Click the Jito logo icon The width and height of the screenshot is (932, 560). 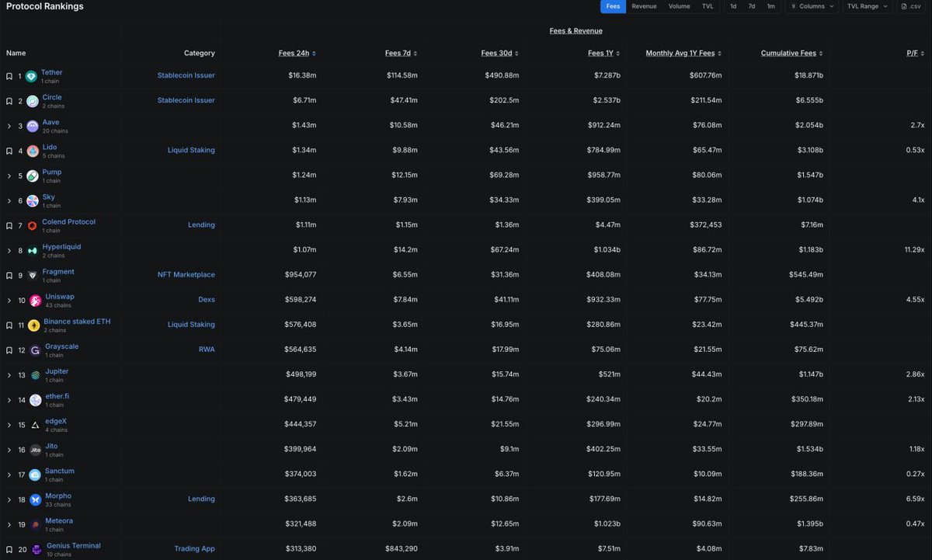pos(36,450)
